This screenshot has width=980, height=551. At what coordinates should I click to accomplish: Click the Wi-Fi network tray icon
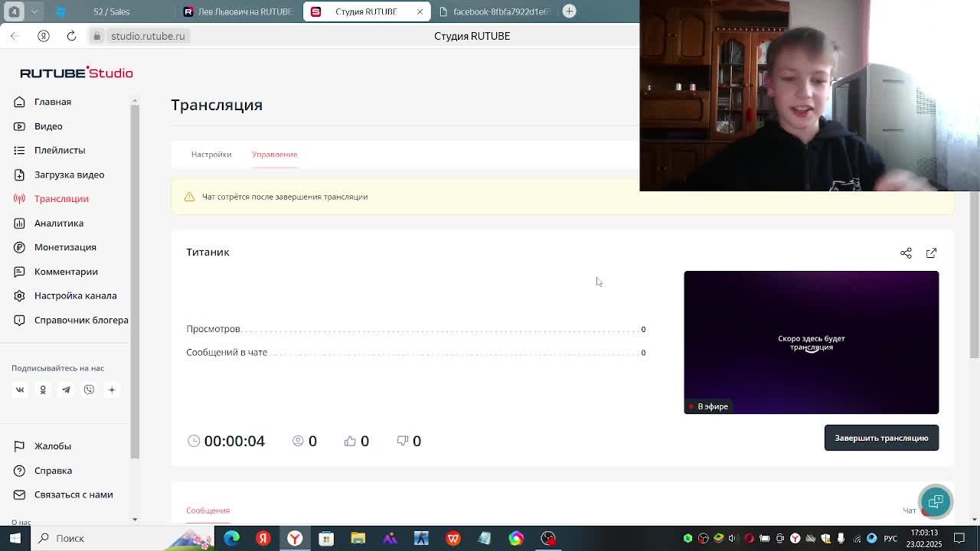click(x=856, y=538)
